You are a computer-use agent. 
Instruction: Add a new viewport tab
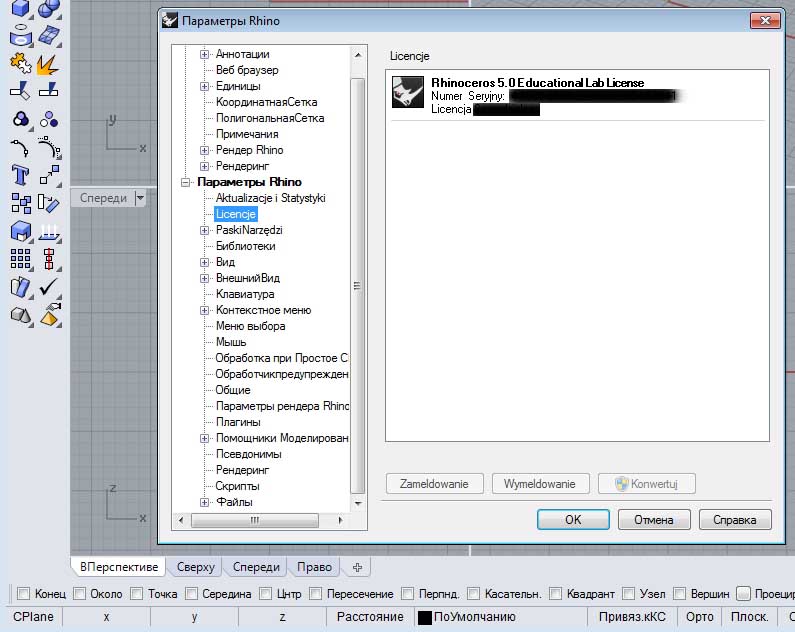click(x=357, y=567)
